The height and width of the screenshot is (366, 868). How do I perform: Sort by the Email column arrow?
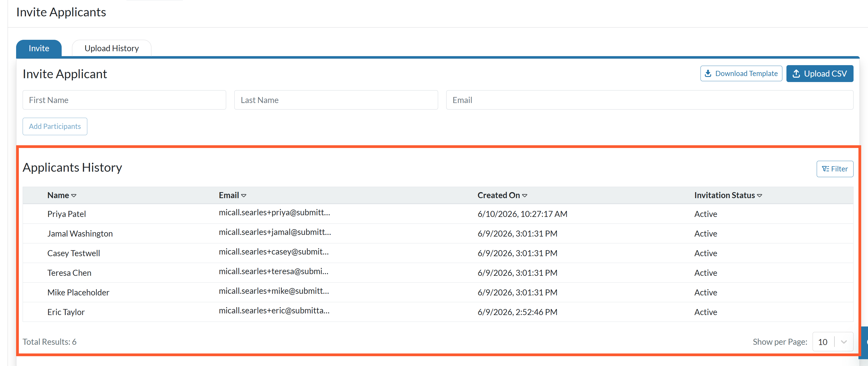click(x=244, y=196)
